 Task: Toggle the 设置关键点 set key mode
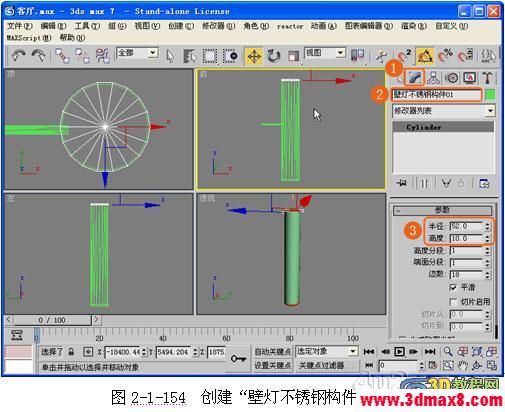click(272, 365)
